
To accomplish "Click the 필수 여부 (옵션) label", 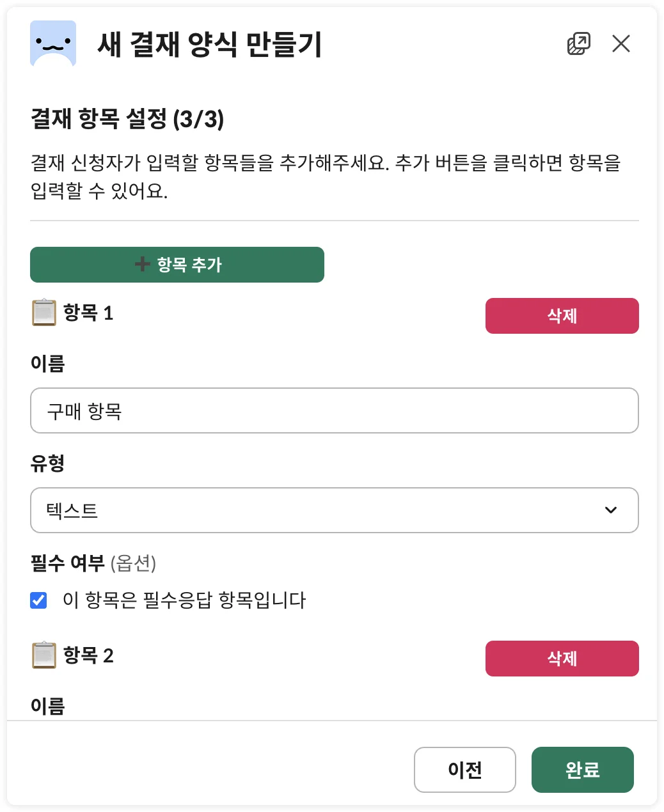I will point(93,563).
